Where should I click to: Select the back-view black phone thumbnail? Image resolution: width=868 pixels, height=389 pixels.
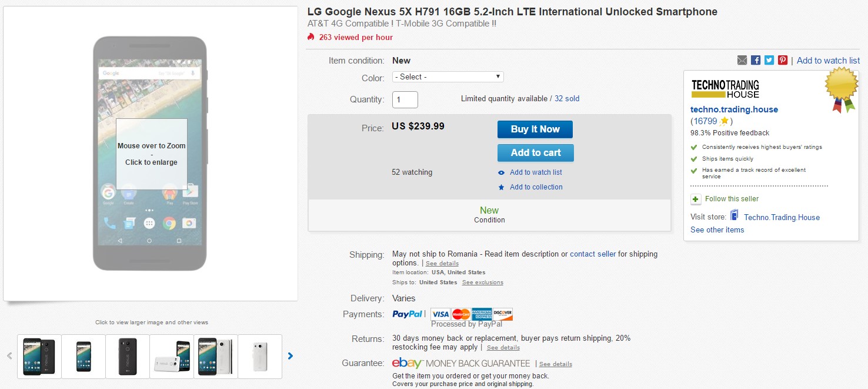tap(128, 356)
